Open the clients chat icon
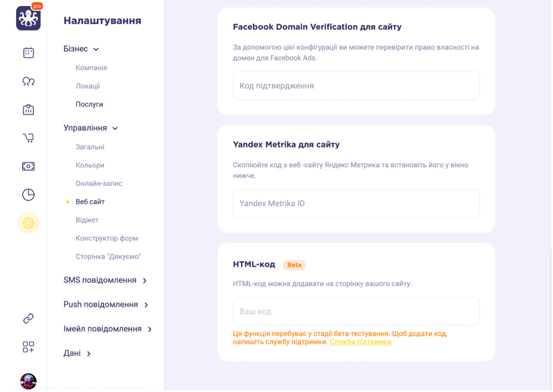The height and width of the screenshot is (392, 553). [x=28, y=81]
